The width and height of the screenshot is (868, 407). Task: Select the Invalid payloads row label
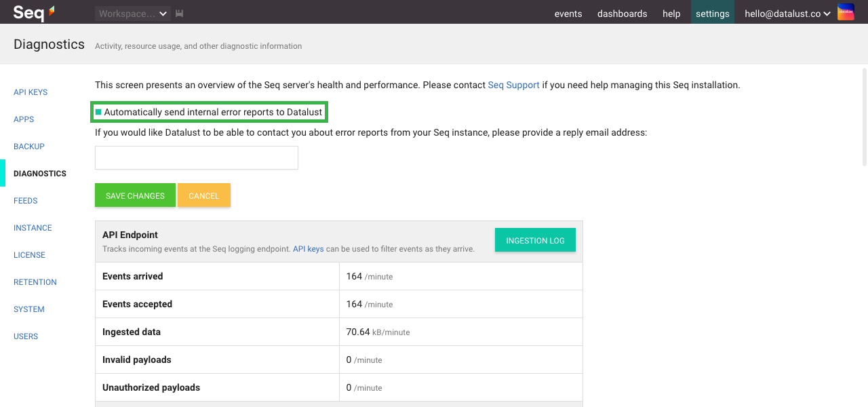[137, 360]
